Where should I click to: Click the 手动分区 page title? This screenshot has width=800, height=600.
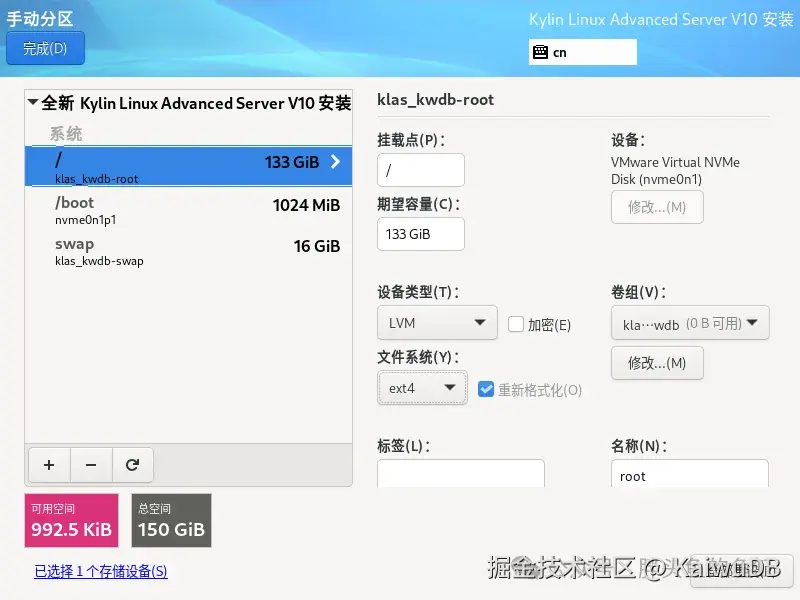tap(40, 19)
